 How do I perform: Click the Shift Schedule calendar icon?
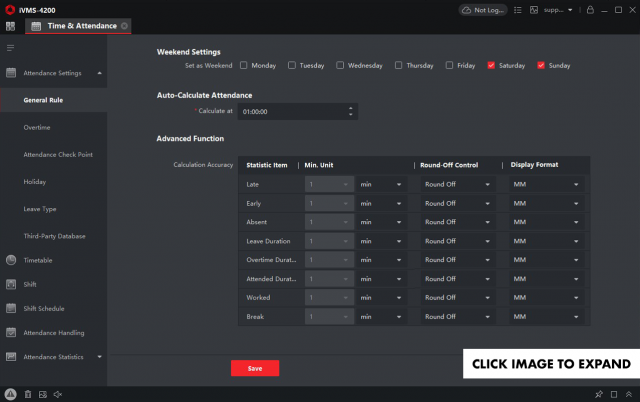(x=11, y=308)
